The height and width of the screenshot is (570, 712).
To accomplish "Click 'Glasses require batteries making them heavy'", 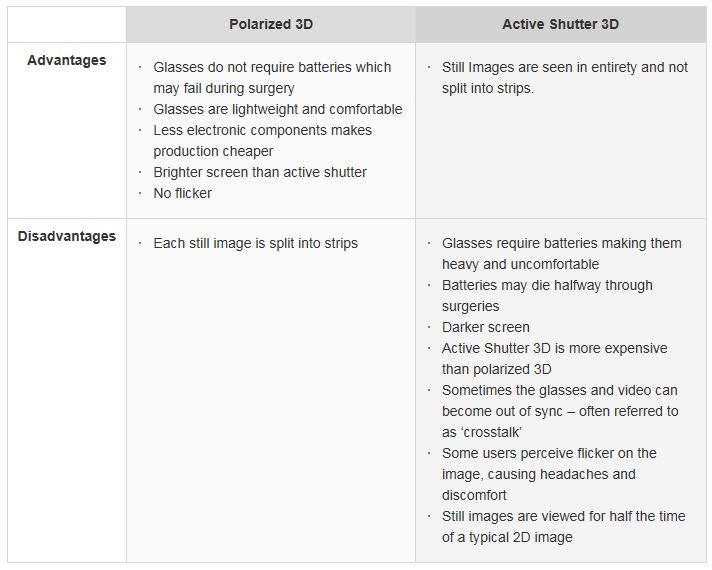I will tap(562, 254).
